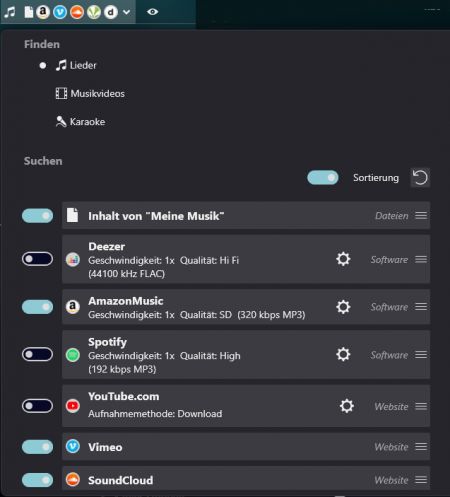This screenshot has width=450, height=497.
Task: Reset sorting with the undo arrow button
Action: pos(420,177)
